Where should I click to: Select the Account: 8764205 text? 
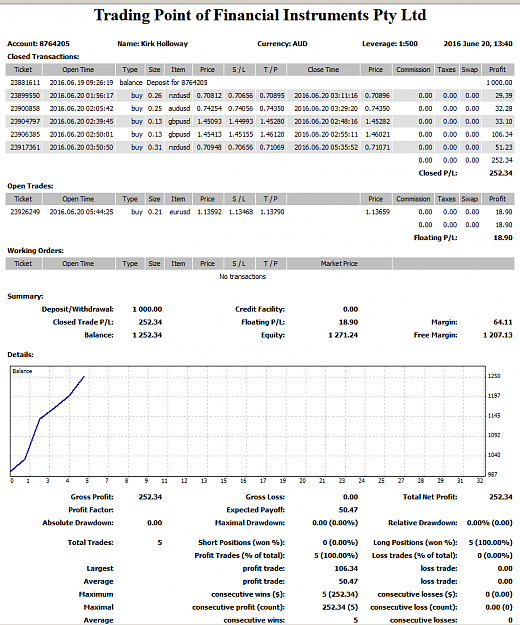click(x=38, y=44)
